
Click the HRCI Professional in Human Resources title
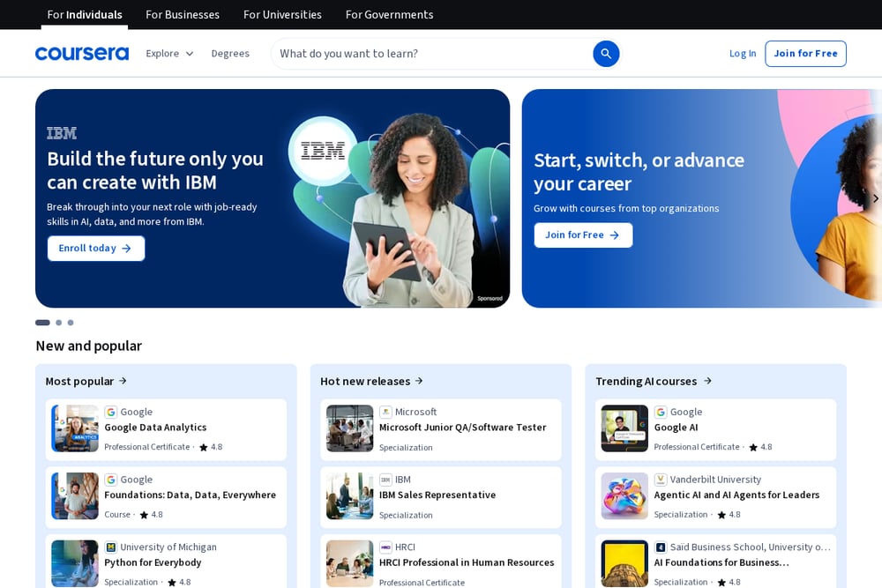tap(467, 562)
